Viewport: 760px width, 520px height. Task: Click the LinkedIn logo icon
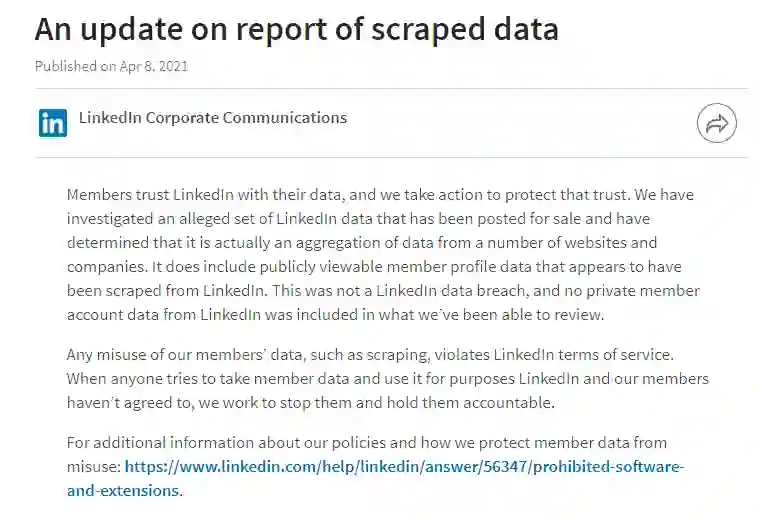[52, 123]
